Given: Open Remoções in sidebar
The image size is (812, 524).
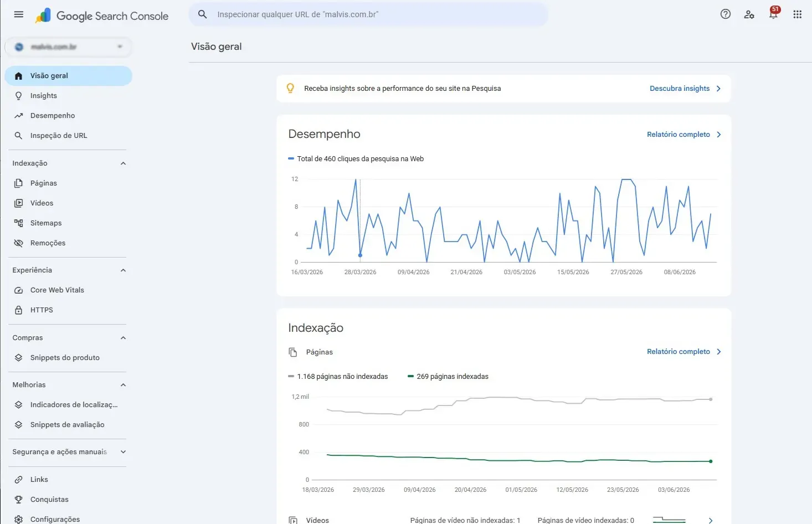Looking at the screenshot, I should click(68, 243).
